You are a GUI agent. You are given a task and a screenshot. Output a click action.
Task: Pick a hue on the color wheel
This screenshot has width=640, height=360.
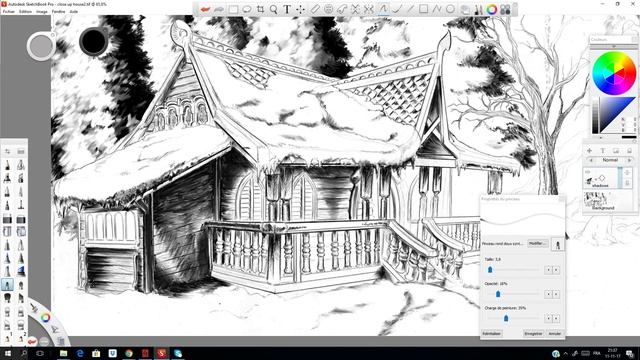[x=614, y=74]
